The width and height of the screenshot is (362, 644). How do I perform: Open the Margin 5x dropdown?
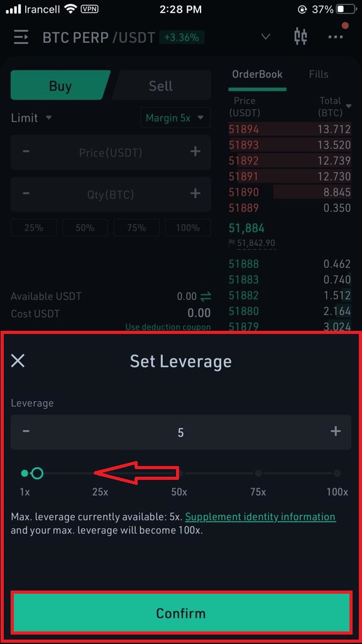tap(175, 118)
